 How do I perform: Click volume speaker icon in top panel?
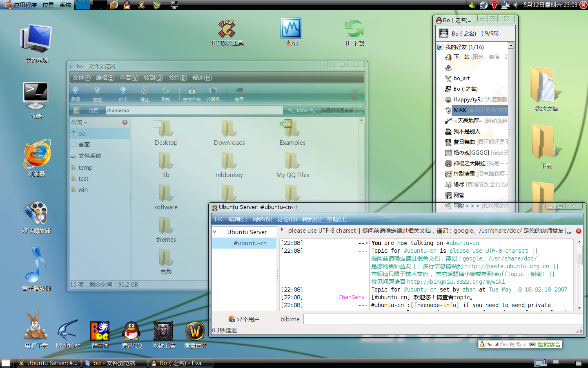[516, 5]
